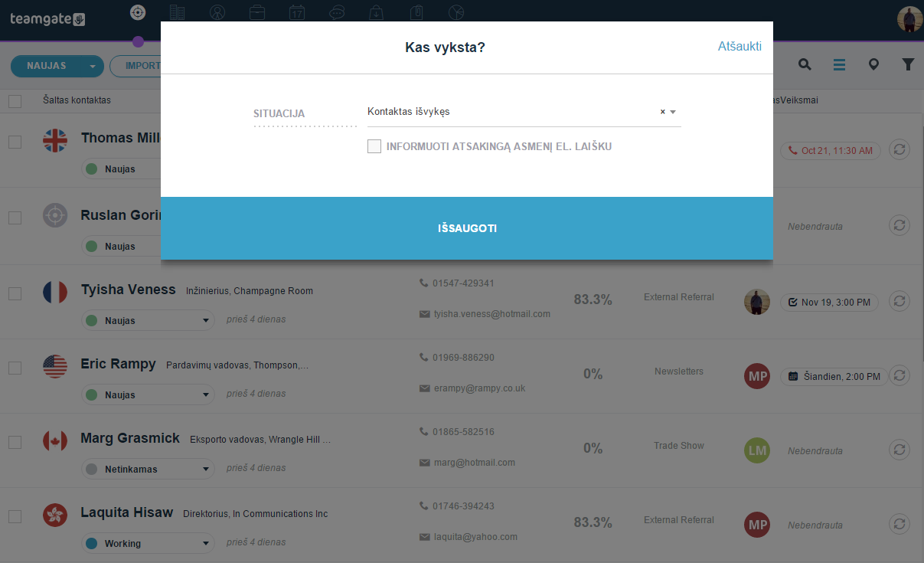Open Marg Grasmick 'Netinkamas' status dropdown
The image size is (924, 563).
[148, 469]
